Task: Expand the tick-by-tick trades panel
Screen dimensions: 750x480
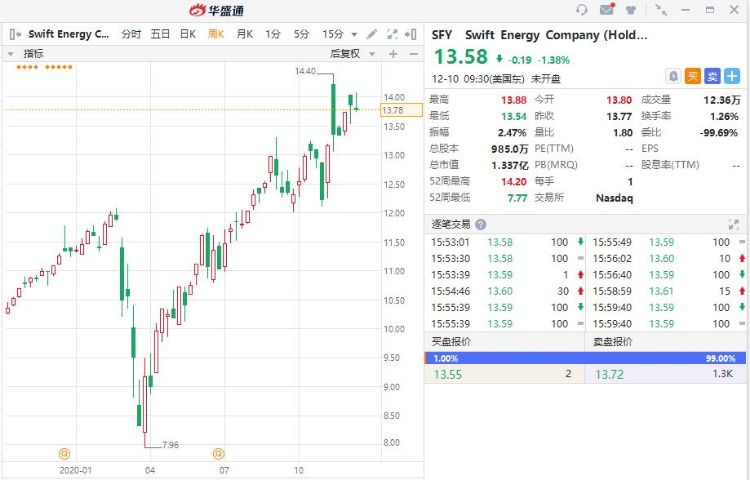Action: [733, 224]
